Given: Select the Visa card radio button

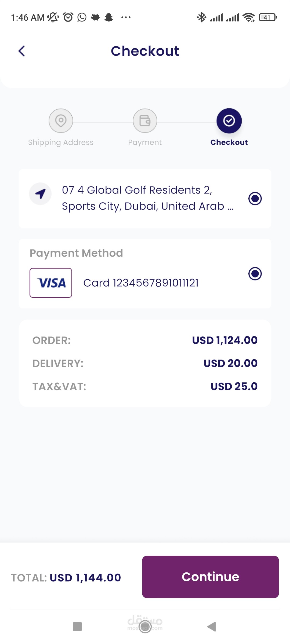Looking at the screenshot, I should [x=255, y=274].
